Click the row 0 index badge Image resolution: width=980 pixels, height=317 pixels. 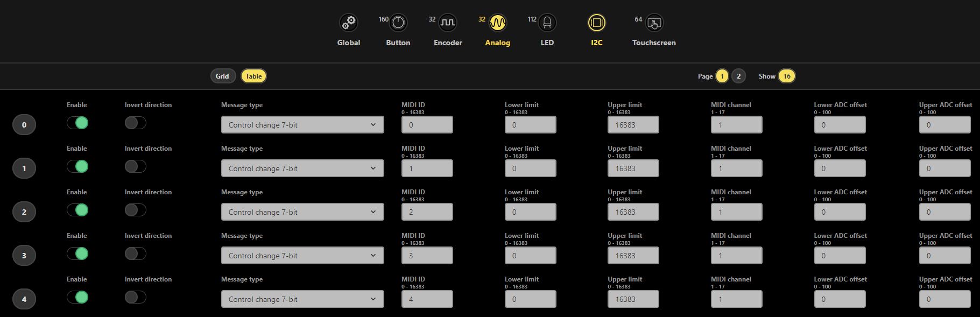point(24,125)
